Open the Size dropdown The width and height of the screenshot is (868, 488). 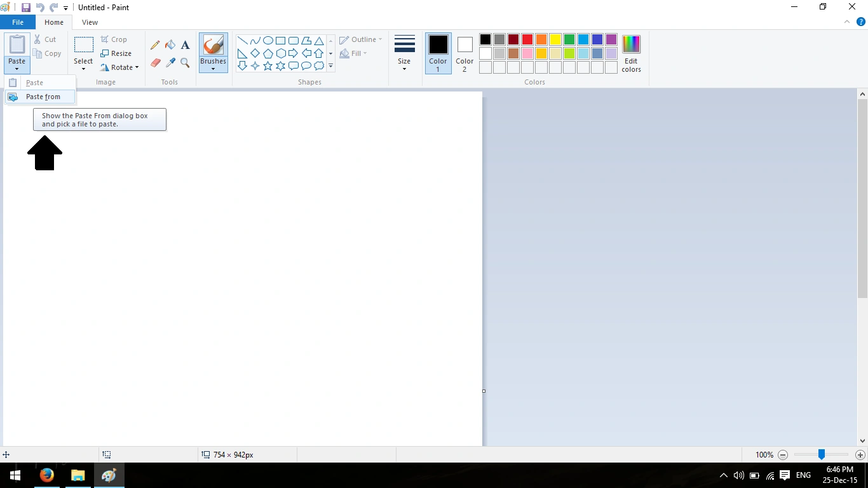coord(404,53)
